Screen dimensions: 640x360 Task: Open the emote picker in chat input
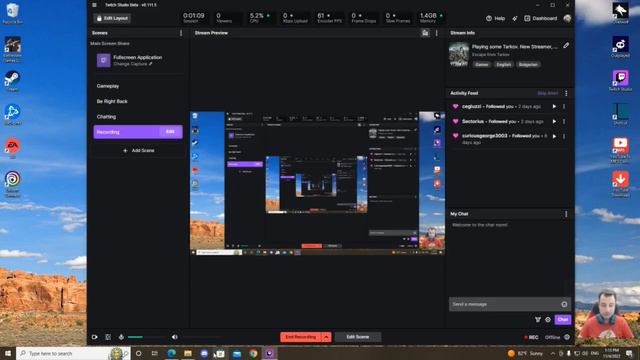(x=564, y=304)
